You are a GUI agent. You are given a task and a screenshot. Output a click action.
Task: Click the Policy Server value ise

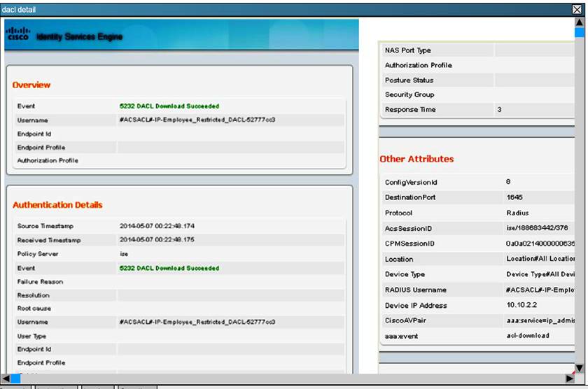124,254
